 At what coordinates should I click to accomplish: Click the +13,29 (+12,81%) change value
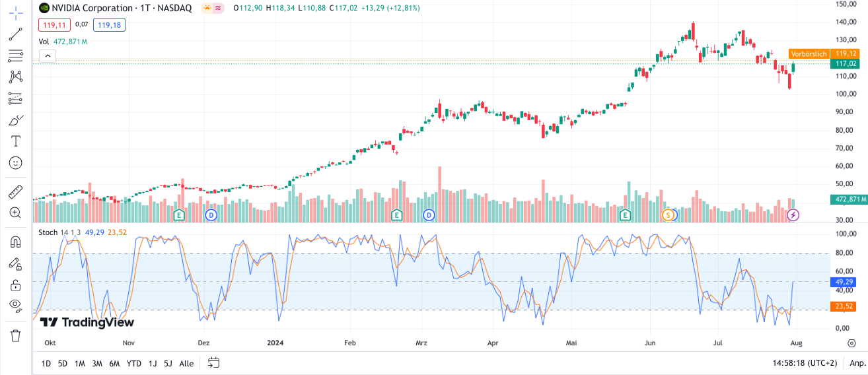click(x=391, y=8)
